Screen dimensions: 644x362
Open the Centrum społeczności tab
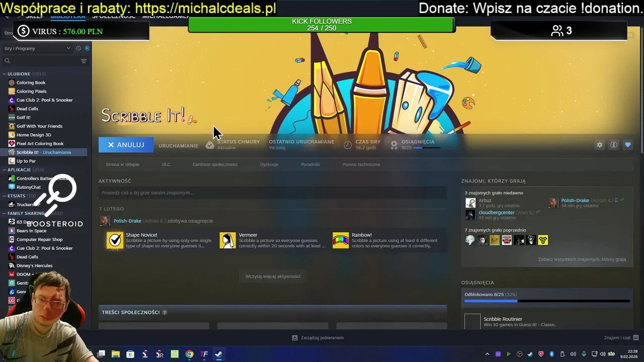215,164
